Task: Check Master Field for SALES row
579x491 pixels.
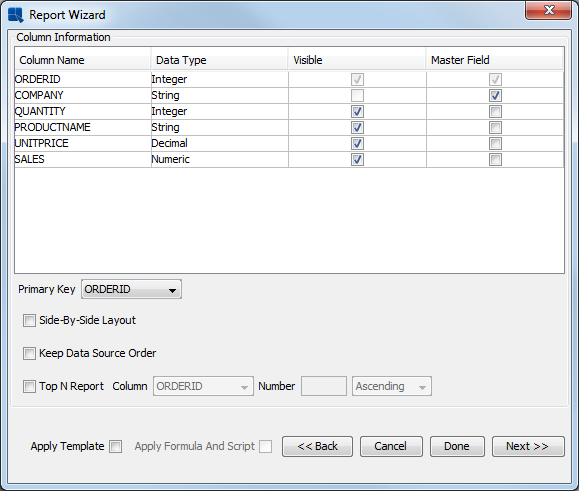Action: tap(495, 159)
